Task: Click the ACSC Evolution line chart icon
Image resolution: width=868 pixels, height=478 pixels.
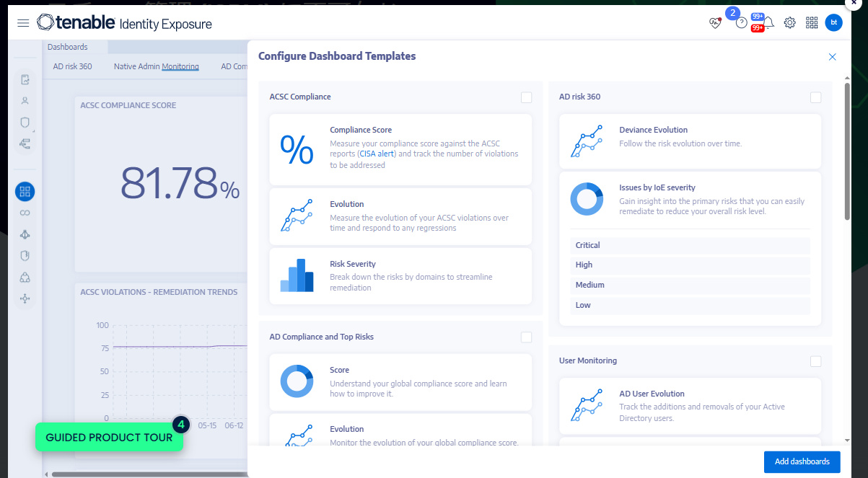Action: pos(297,215)
